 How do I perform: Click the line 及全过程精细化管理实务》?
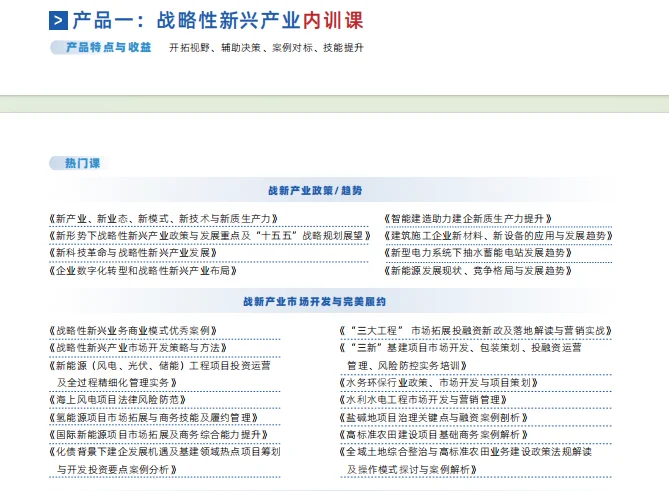(x=117, y=383)
